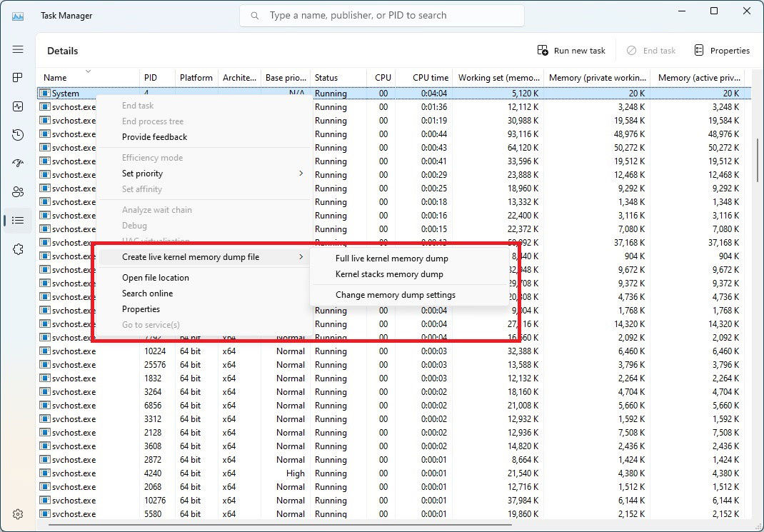Open Task Manager settings gear
This screenshot has height=532, width=764.
(18, 513)
